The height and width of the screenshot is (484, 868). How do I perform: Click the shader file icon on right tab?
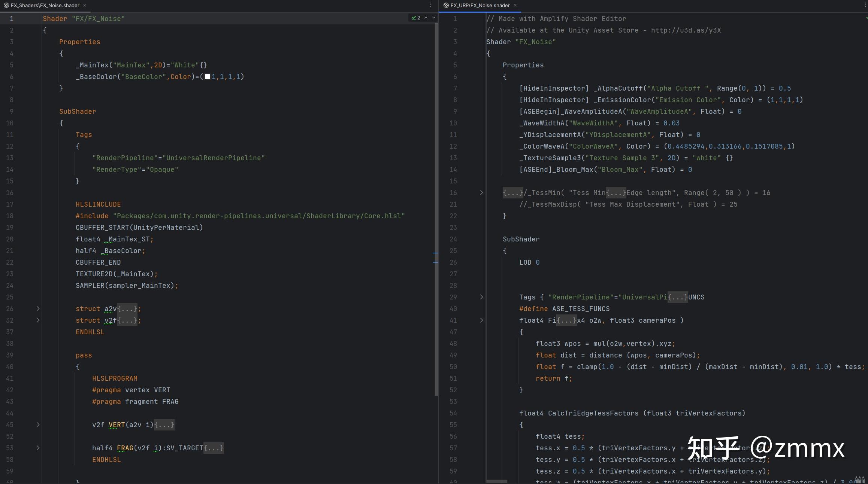pyautogui.click(x=446, y=5)
